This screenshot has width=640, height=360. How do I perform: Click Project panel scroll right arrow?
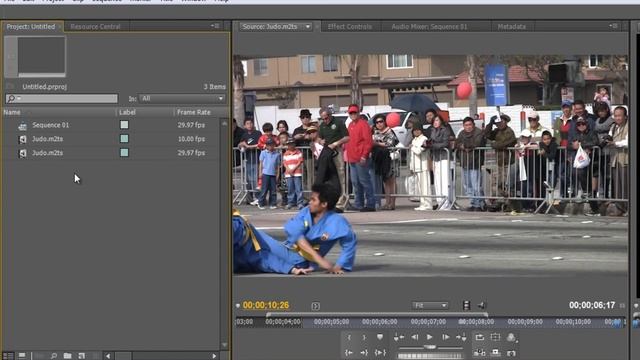coord(214,356)
